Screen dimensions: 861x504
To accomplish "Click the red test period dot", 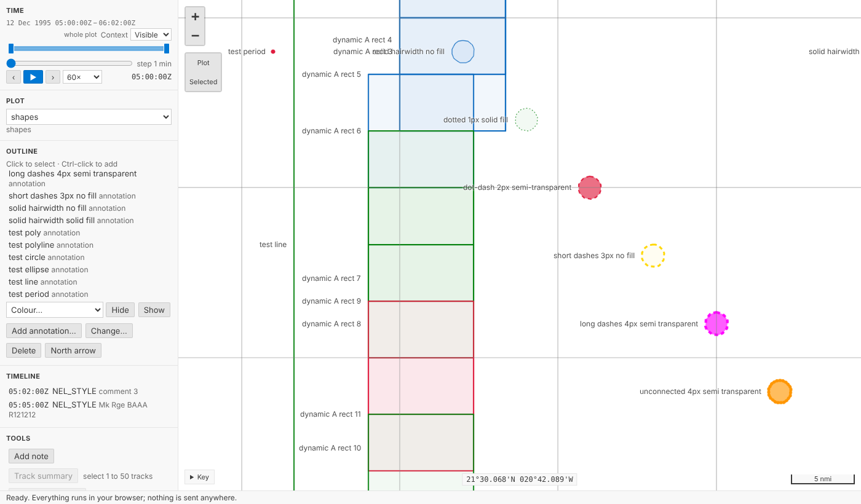I will (273, 52).
